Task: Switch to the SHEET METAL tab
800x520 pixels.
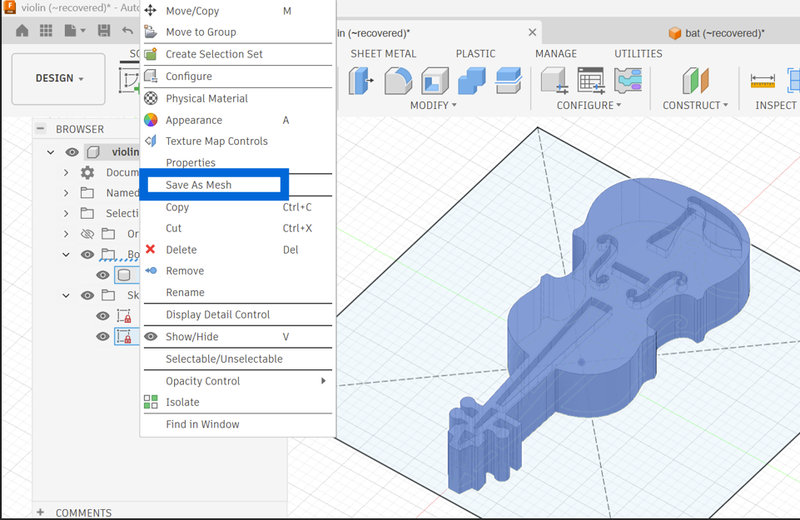Action: (x=383, y=54)
